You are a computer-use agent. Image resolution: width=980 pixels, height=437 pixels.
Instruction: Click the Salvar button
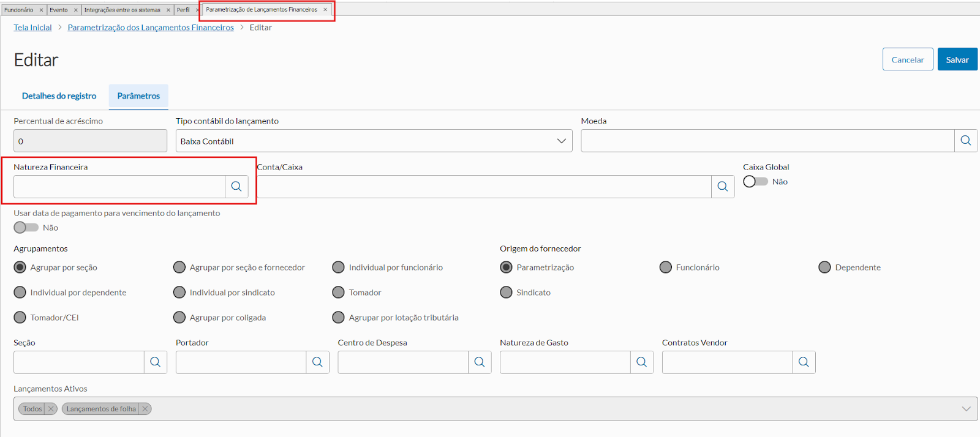click(957, 59)
